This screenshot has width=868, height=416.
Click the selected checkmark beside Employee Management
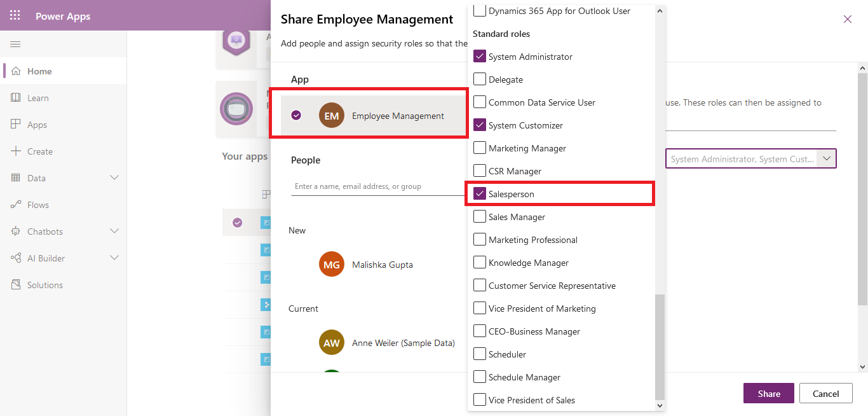point(296,115)
